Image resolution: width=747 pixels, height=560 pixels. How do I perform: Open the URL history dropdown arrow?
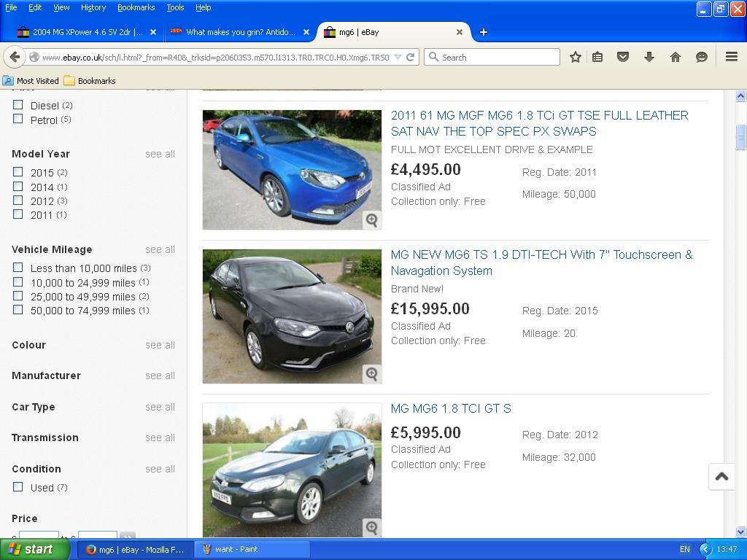point(398,57)
